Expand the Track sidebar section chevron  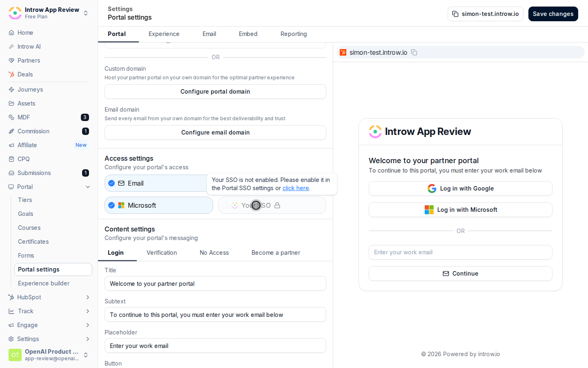[x=88, y=311]
